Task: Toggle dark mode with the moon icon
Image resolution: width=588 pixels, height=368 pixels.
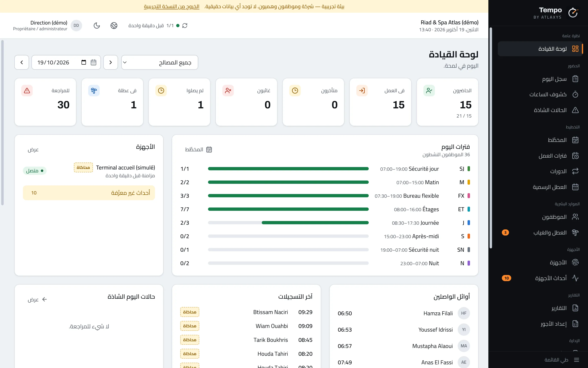Action: point(97,26)
